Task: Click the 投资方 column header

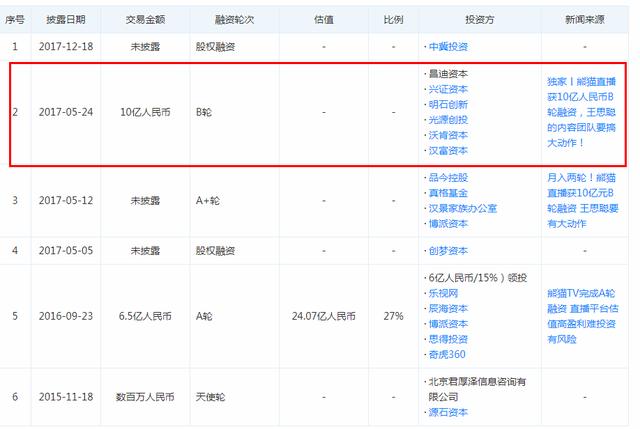Action: click(x=480, y=19)
